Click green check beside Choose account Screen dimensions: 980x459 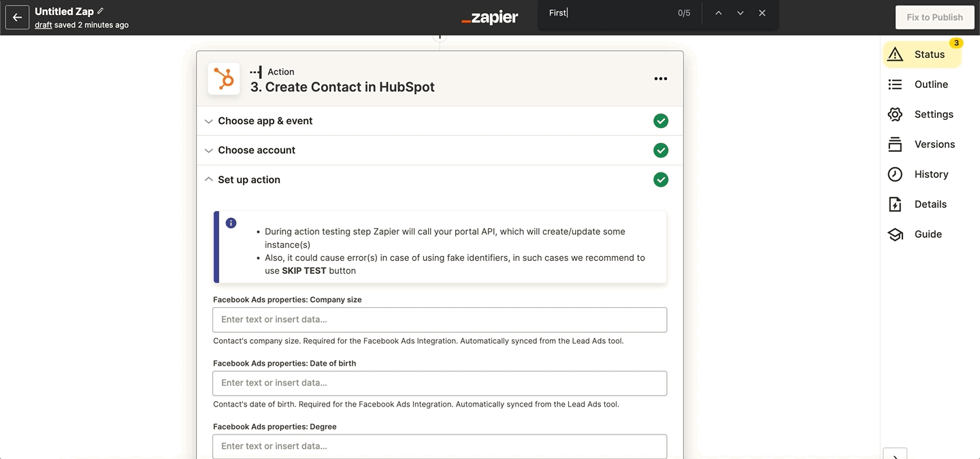[661, 151]
